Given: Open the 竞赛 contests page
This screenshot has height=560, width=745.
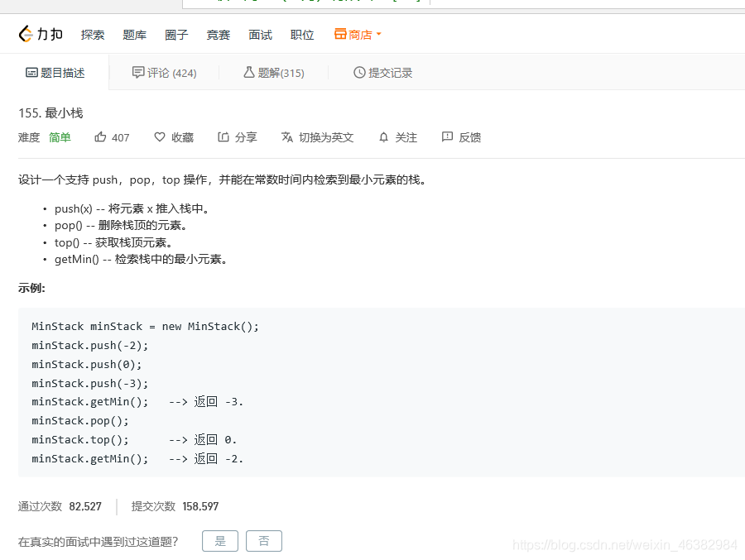Looking at the screenshot, I should (x=218, y=35).
